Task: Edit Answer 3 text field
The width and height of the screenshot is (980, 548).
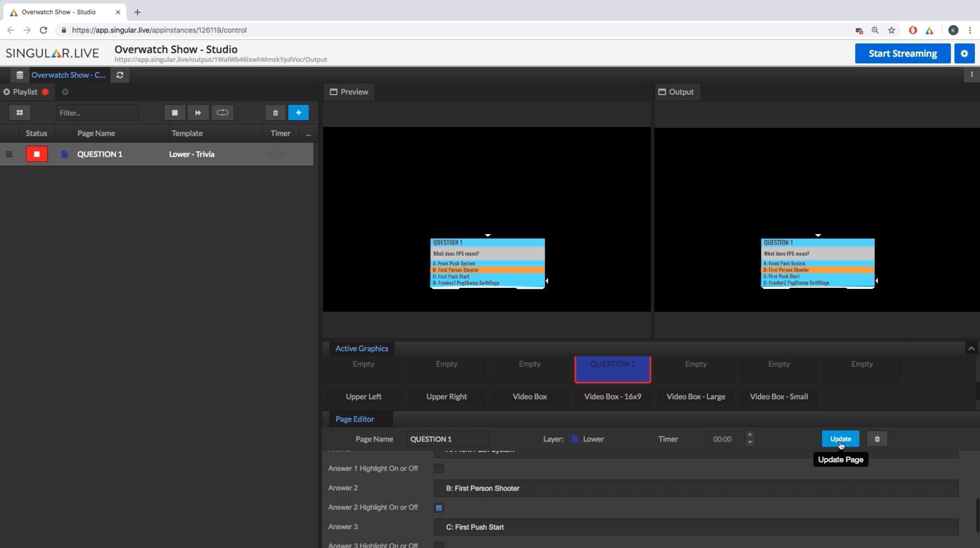Action: (695, 527)
